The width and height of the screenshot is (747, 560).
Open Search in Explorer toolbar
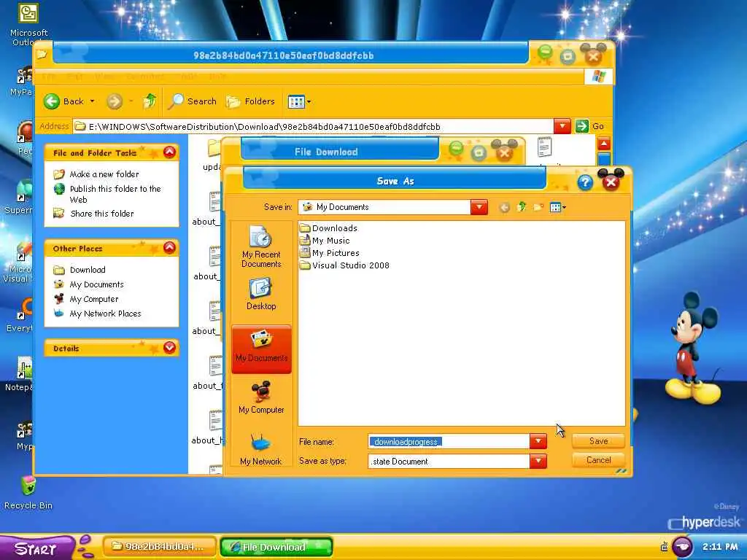[193, 101]
